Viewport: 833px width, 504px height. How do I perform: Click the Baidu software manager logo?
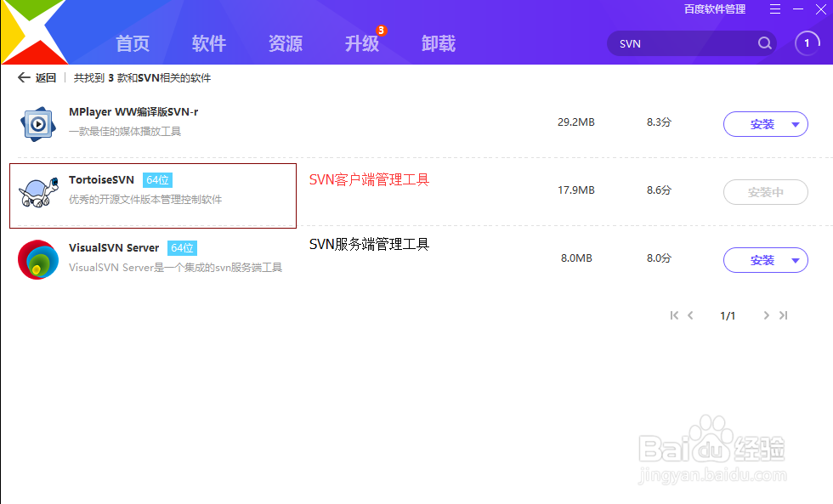33,31
